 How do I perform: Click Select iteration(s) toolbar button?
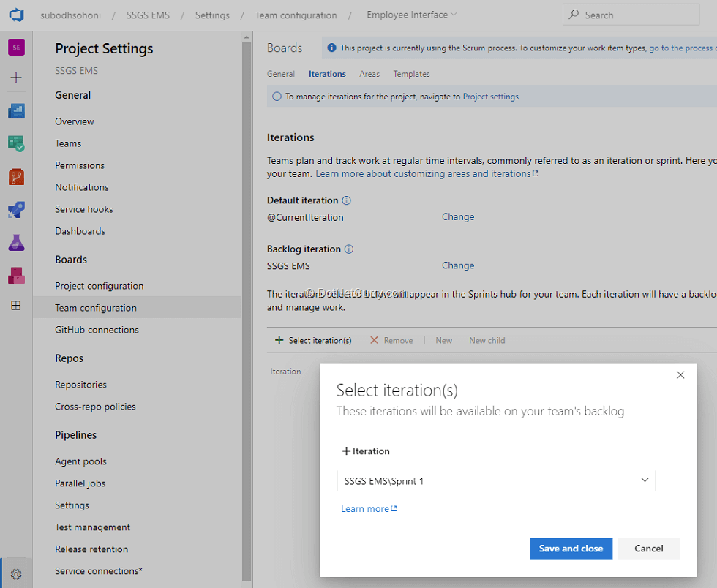click(313, 341)
